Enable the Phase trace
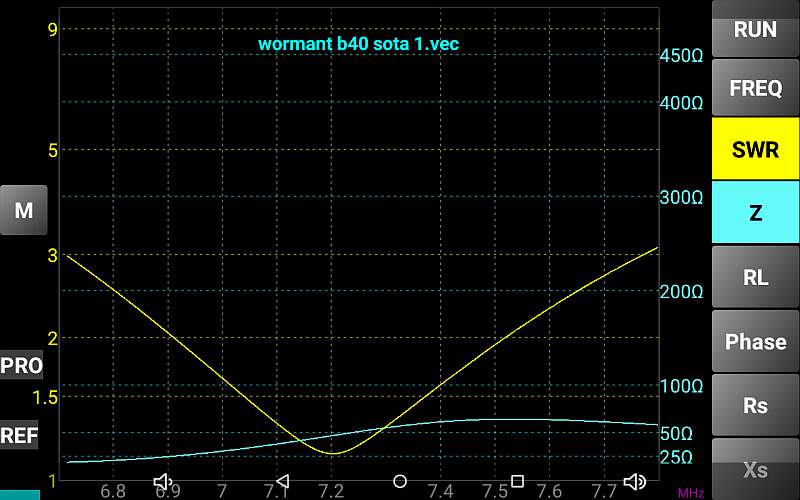 pyautogui.click(x=755, y=341)
